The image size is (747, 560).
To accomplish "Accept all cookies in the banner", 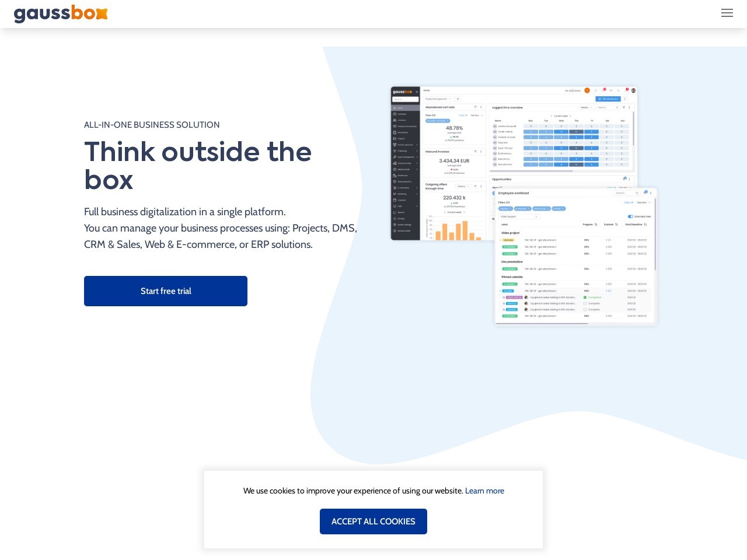I will (x=373, y=521).
